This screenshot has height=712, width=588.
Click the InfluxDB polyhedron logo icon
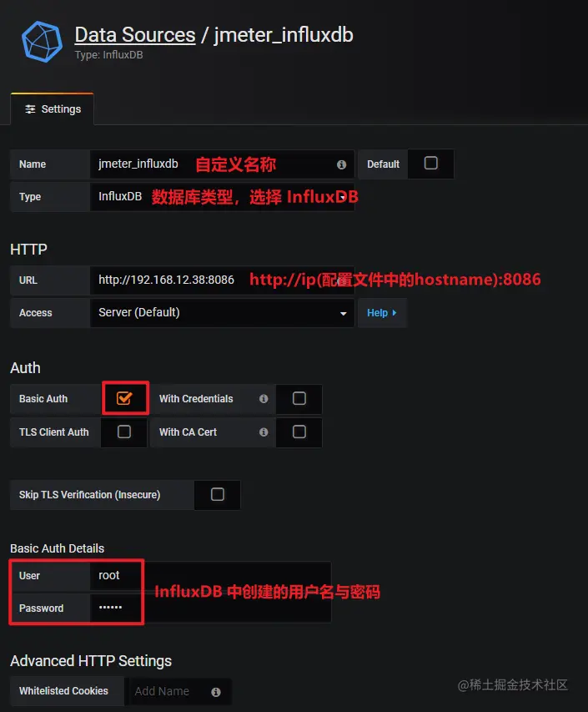[43, 42]
